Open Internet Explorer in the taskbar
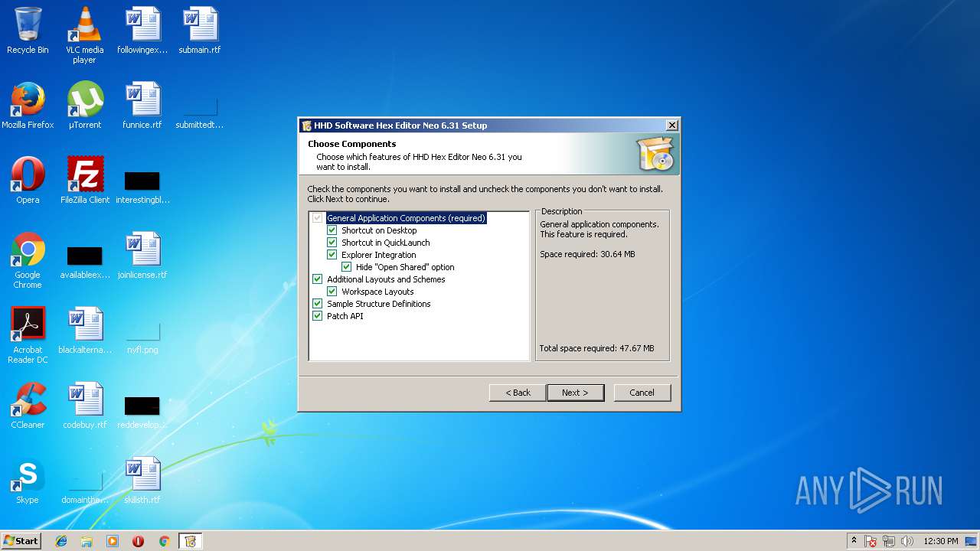The height and width of the screenshot is (551, 980). [x=61, y=541]
